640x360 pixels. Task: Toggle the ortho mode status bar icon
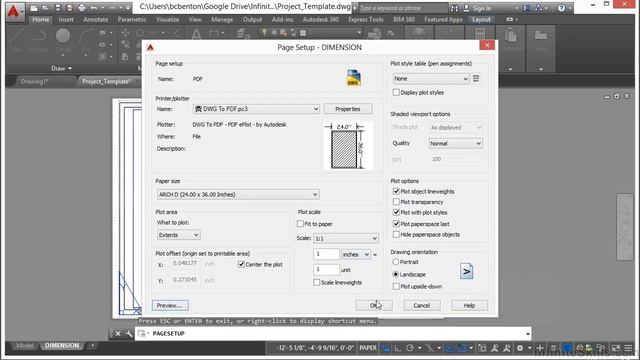point(398,348)
